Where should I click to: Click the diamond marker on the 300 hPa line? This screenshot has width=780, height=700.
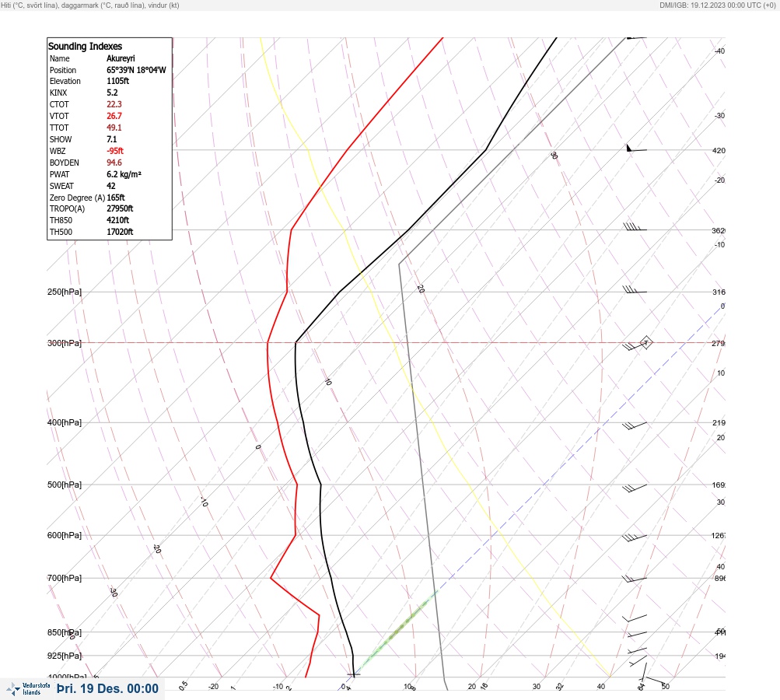pyautogui.click(x=645, y=342)
